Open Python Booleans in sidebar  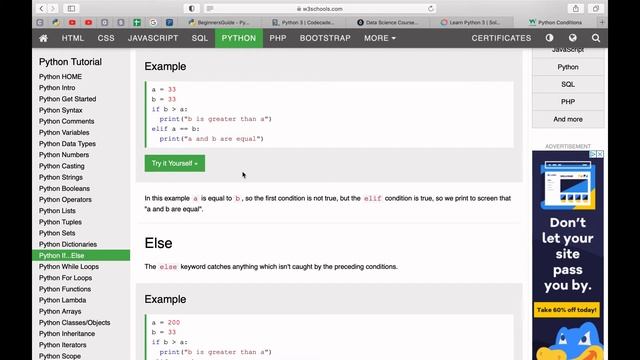64,189
